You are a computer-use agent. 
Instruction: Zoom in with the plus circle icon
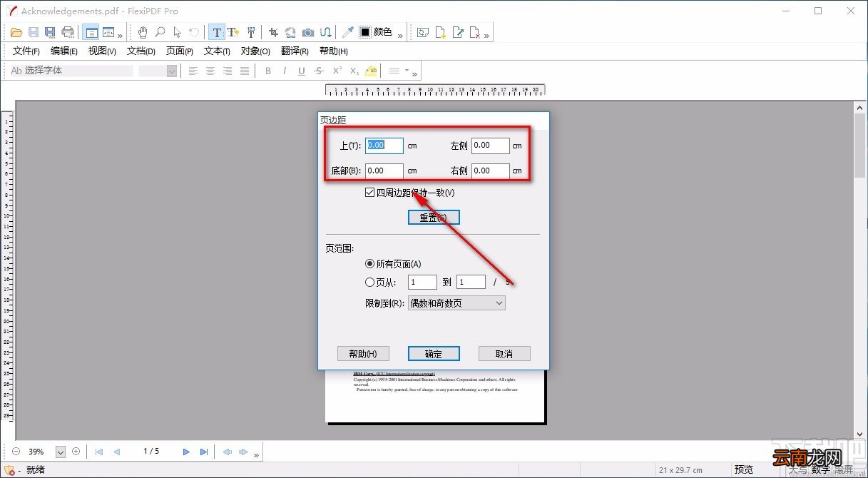pyautogui.click(x=76, y=452)
